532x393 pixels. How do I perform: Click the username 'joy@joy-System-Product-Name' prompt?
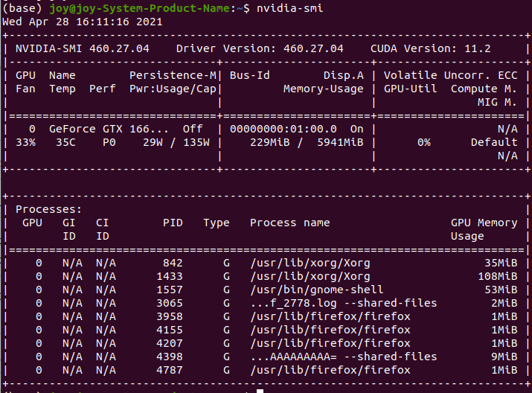pos(140,7)
